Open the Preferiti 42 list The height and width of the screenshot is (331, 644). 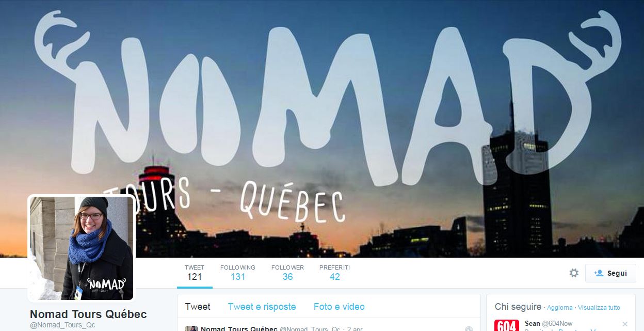[334, 273]
